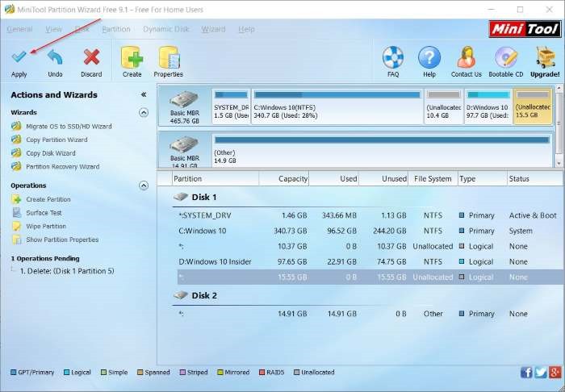This screenshot has width=565, height=392.
Task: Sort by the Status column header
Action: (x=535, y=179)
